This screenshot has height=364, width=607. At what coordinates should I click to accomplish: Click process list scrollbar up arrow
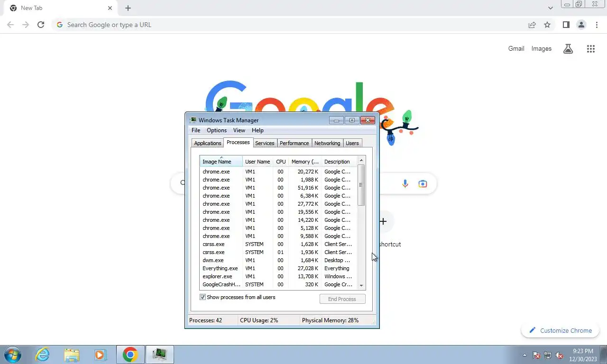point(361,160)
